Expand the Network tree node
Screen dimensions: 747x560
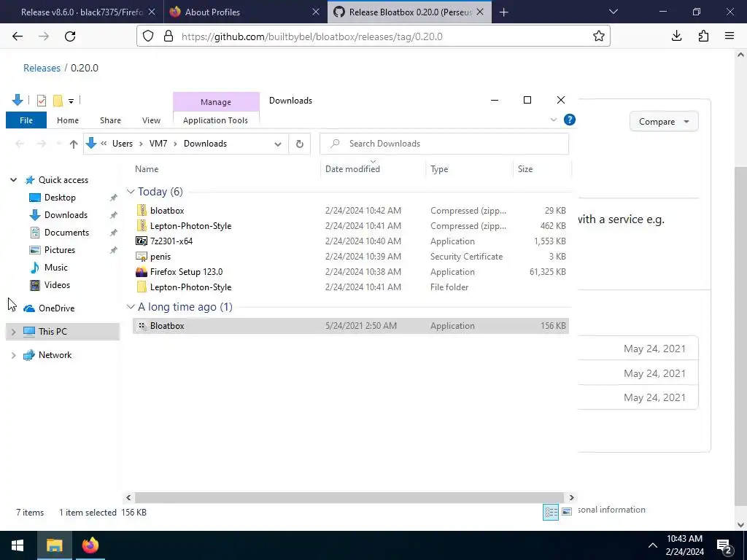coord(13,355)
